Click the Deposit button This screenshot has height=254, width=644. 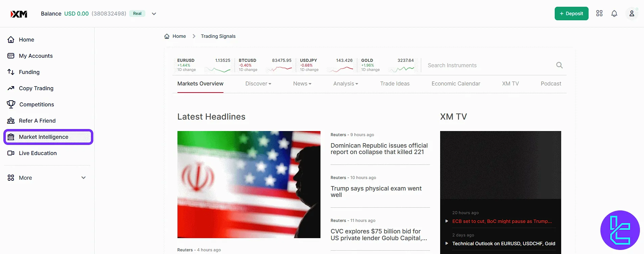pyautogui.click(x=571, y=14)
